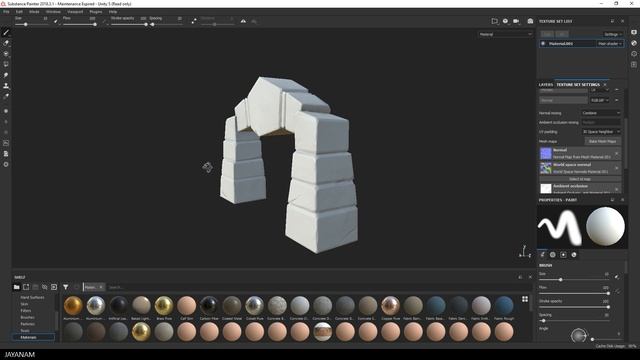Screen dimensions: 640x360
Task: Open the Export textures icon in left toolbar
Action: tap(6, 143)
